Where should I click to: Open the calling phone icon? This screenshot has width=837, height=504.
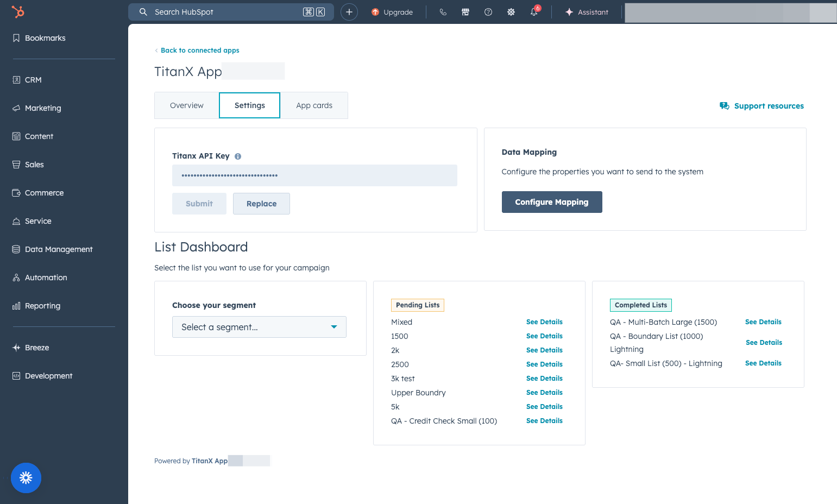click(443, 12)
